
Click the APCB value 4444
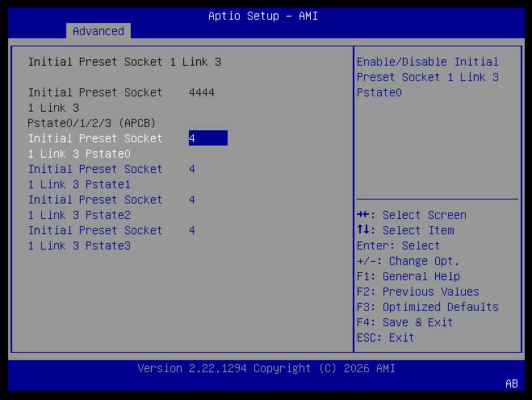[202, 93]
